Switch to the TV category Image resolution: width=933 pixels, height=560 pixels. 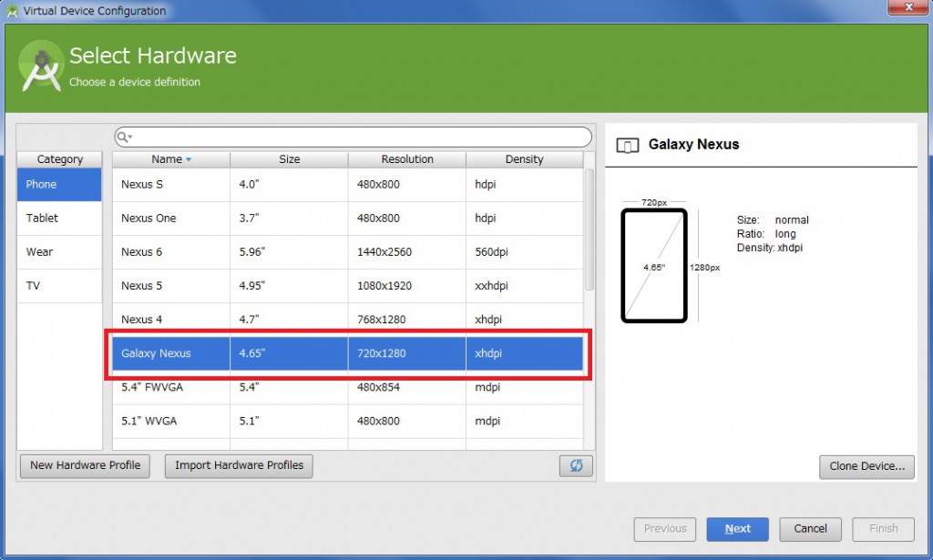59,286
